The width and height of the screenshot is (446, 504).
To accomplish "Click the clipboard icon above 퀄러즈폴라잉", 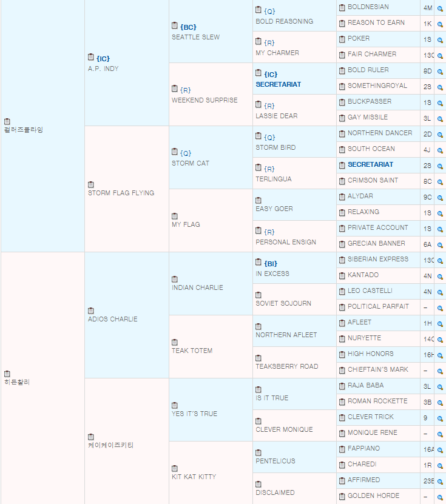I will [x=7, y=121].
